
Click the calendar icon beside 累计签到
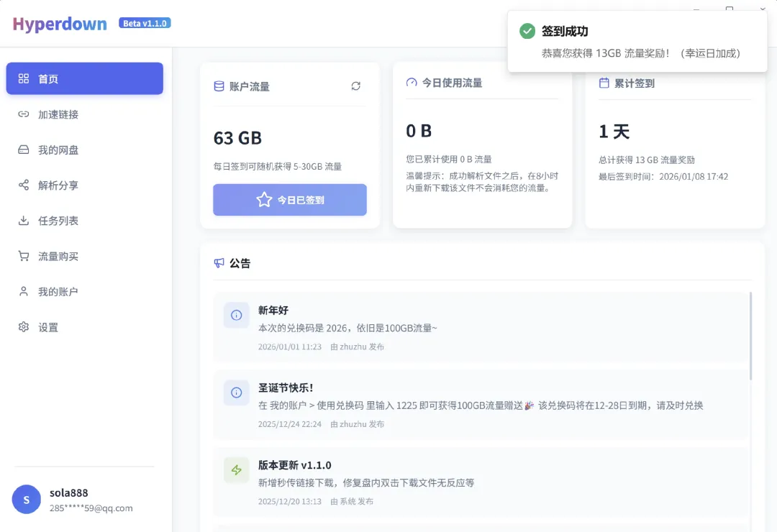point(604,83)
